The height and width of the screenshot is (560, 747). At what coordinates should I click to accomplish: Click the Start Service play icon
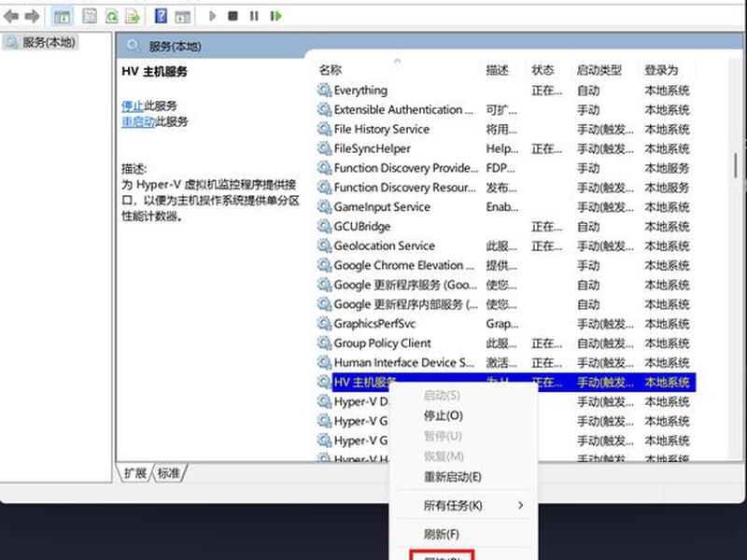[213, 16]
